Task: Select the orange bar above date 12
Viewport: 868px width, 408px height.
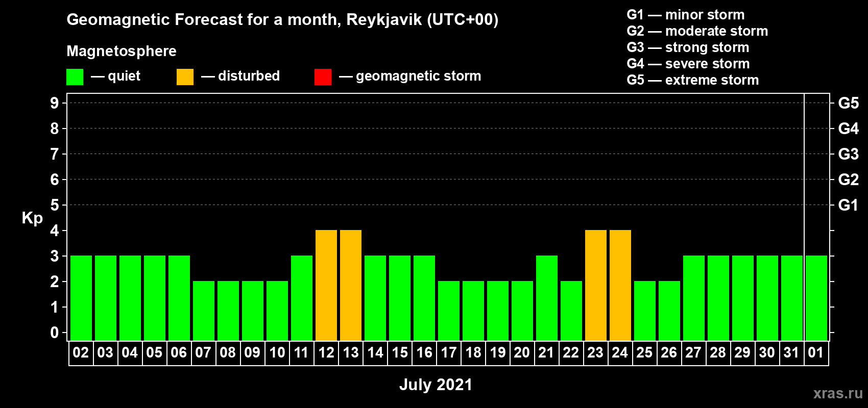Action: (326, 285)
